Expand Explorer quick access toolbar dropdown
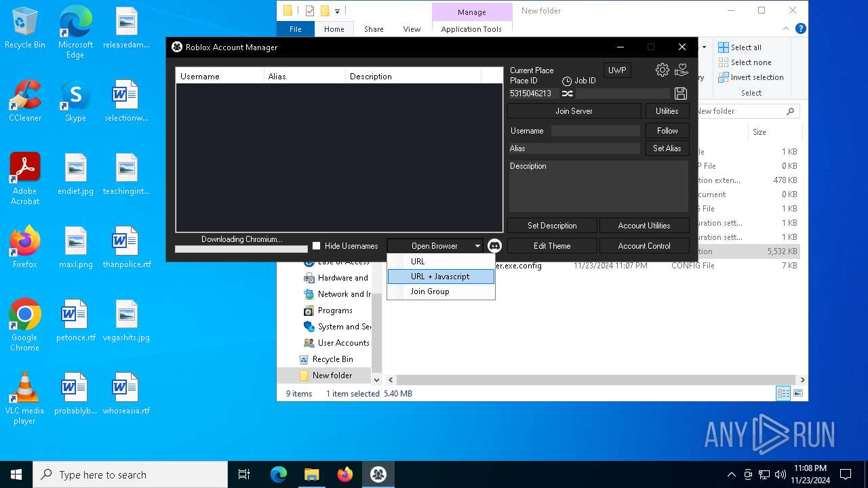868x488 pixels. pos(338,11)
